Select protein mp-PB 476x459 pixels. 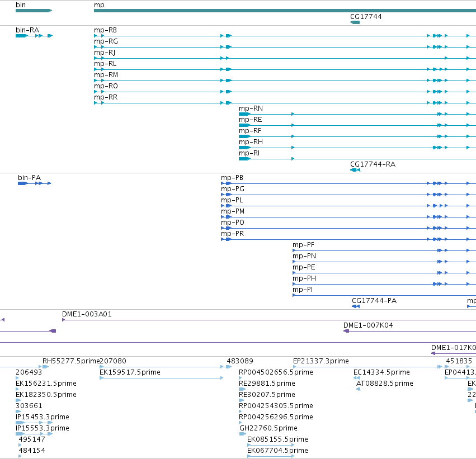[x=348, y=183]
